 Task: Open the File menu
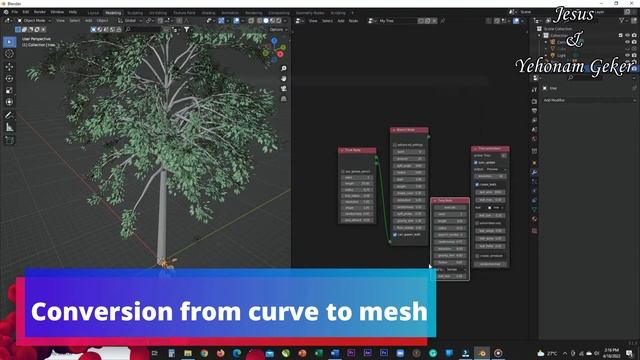15,12
